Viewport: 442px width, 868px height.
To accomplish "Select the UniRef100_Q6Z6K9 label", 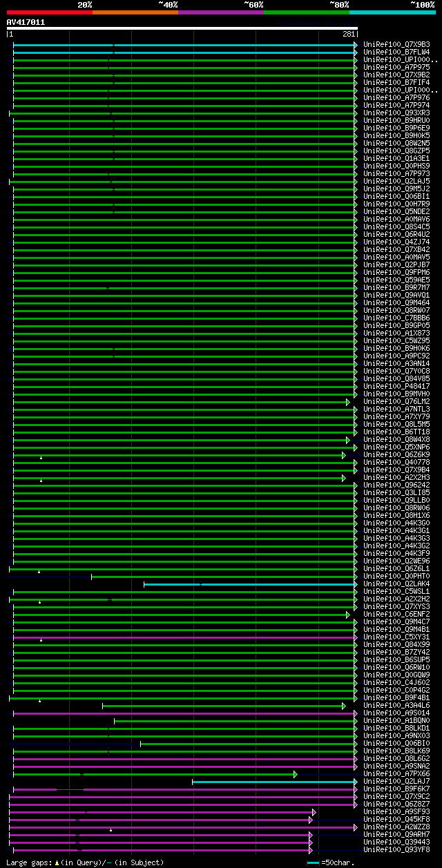I will (x=396, y=455).
